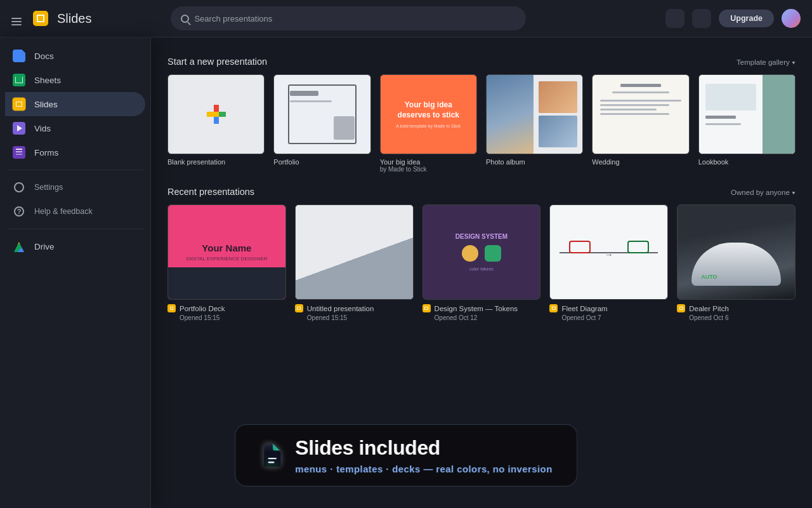
Task: Click the Portfolio Deck title text
Action: point(202,309)
